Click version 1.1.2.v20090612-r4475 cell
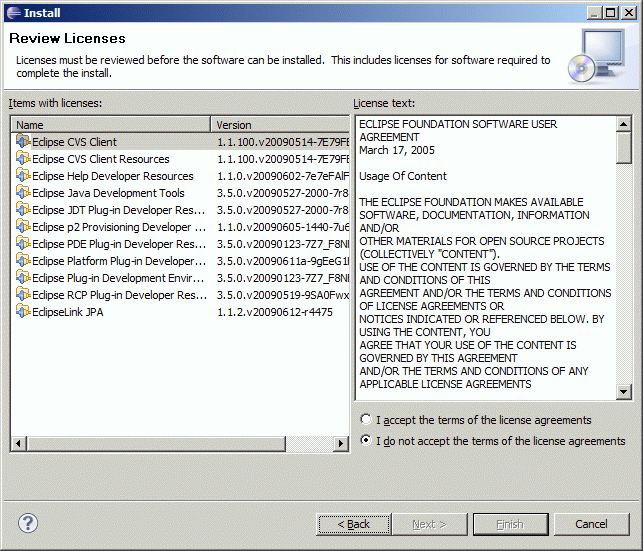 pyautogui.click(x=275, y=312)
